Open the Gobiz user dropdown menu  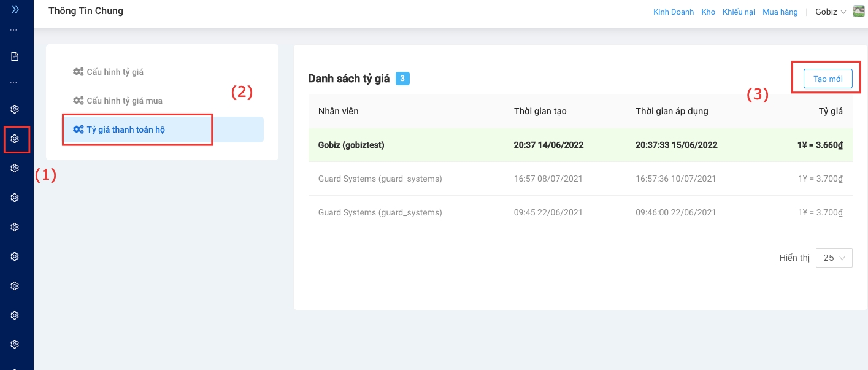[x=830, y=12]
